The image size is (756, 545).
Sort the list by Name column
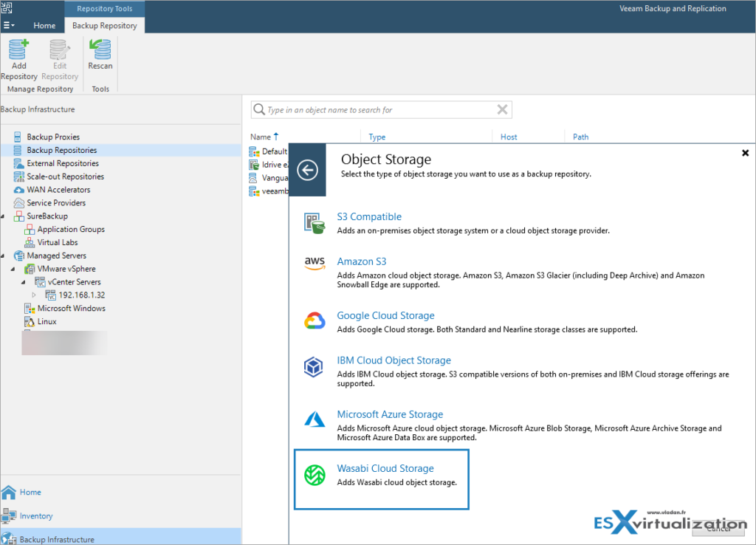[x=261, y=137]
